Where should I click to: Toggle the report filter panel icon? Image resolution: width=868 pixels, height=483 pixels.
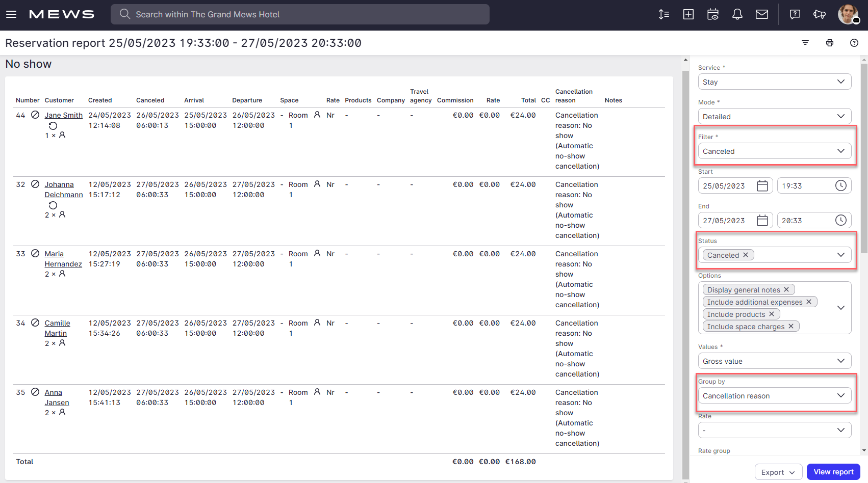(805, 43)
